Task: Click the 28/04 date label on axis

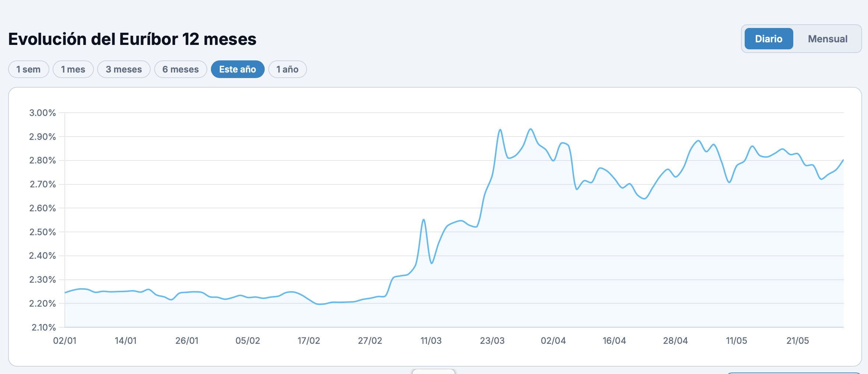Action: [x=675, y=341]
